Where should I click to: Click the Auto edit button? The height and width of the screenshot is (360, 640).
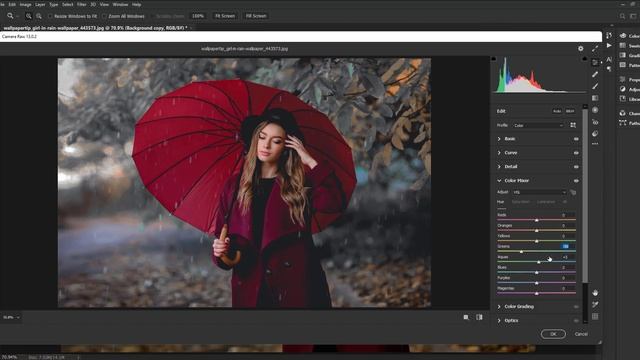click(557, 111)
